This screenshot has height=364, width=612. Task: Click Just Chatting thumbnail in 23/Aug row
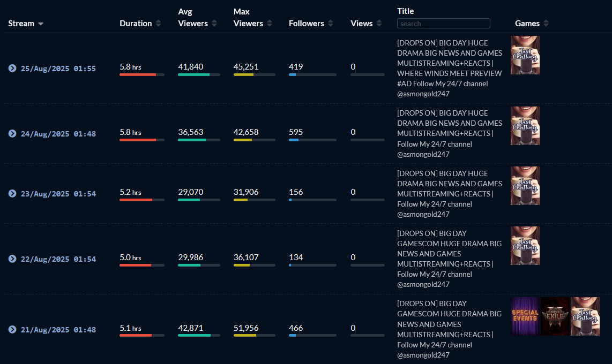coord(525,186)
